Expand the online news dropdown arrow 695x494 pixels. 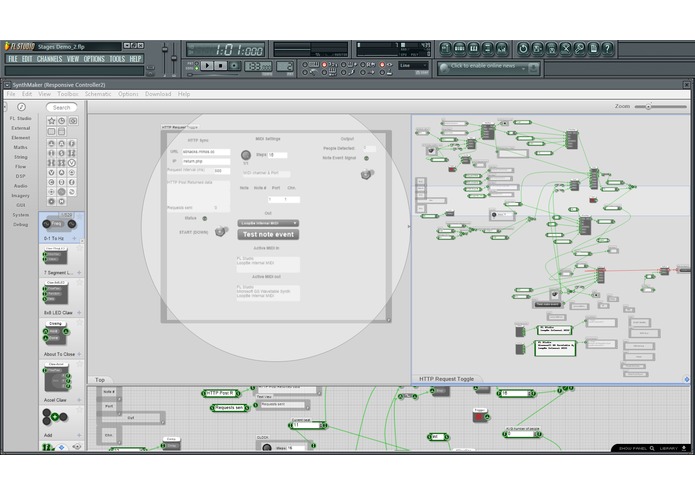(x=524, y=68)
